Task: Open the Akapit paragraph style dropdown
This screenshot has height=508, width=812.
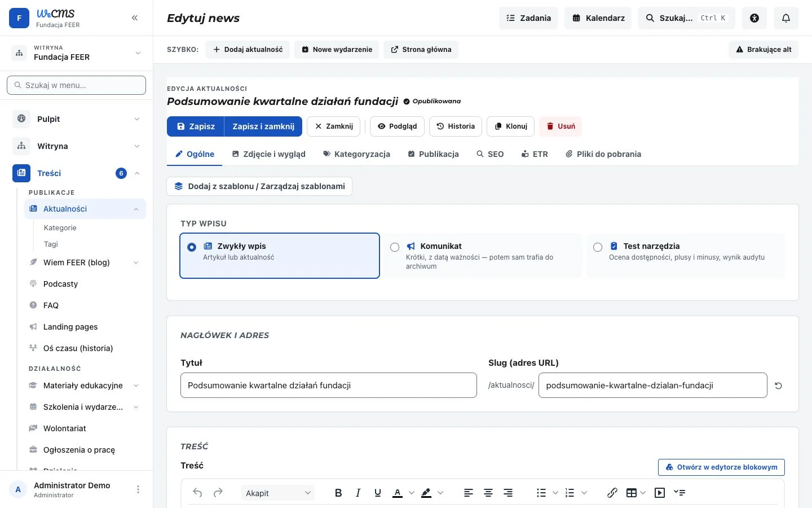Action: click(x=278, y=493)
